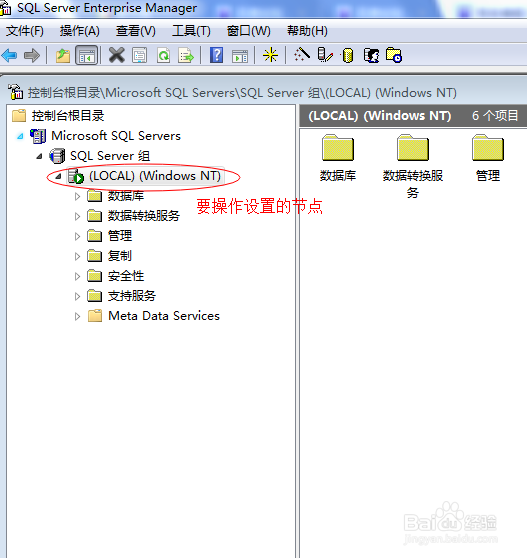Image resolution: width=527 pixels, height=558 pixels.
Task: Open the 帮助(H) menu
Action: [307, 31]
